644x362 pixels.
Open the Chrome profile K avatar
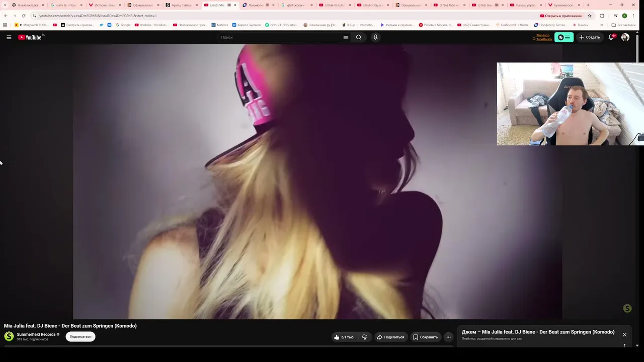(624, 16)
